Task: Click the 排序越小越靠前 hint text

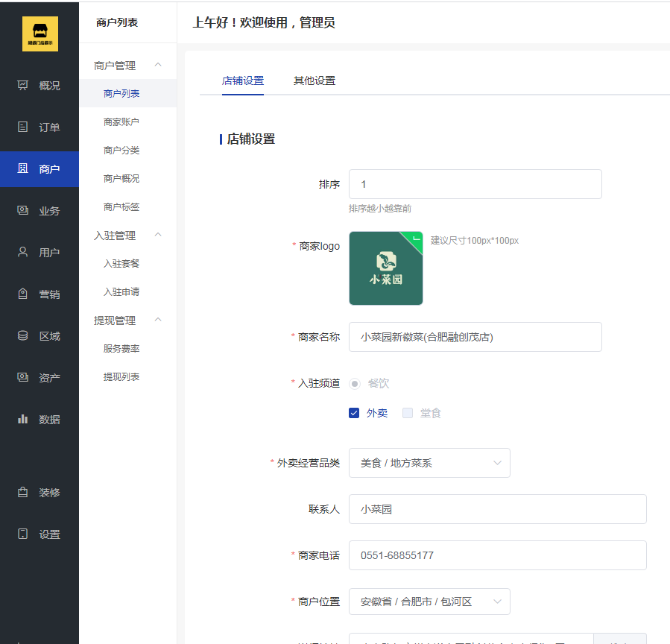Action: [380, 209]
